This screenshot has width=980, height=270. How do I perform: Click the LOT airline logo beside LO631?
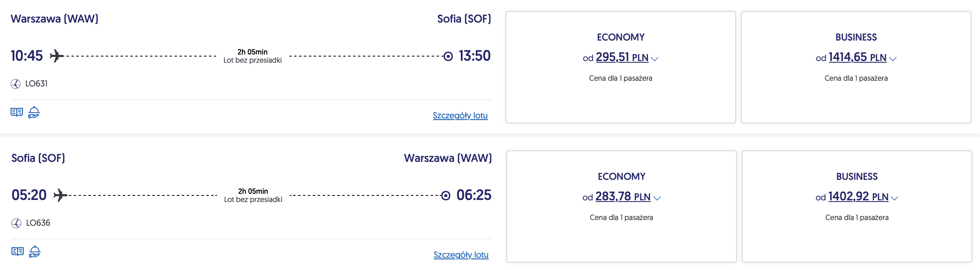16,84
